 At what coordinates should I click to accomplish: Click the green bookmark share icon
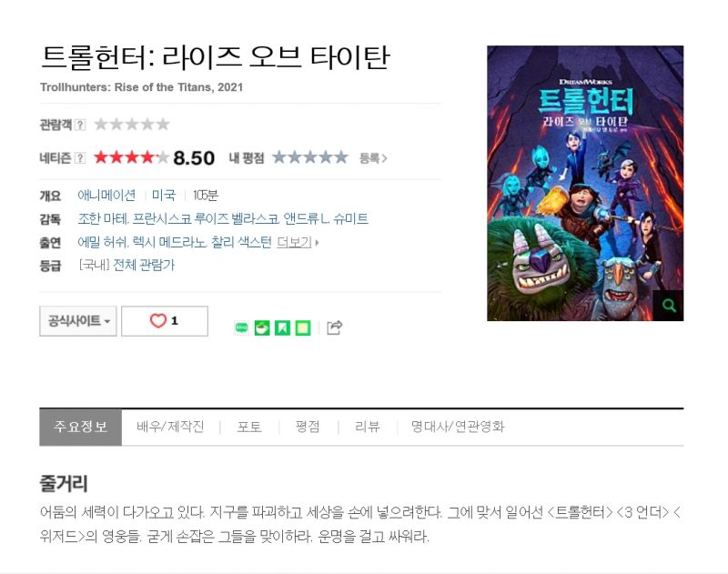(282, 328)
